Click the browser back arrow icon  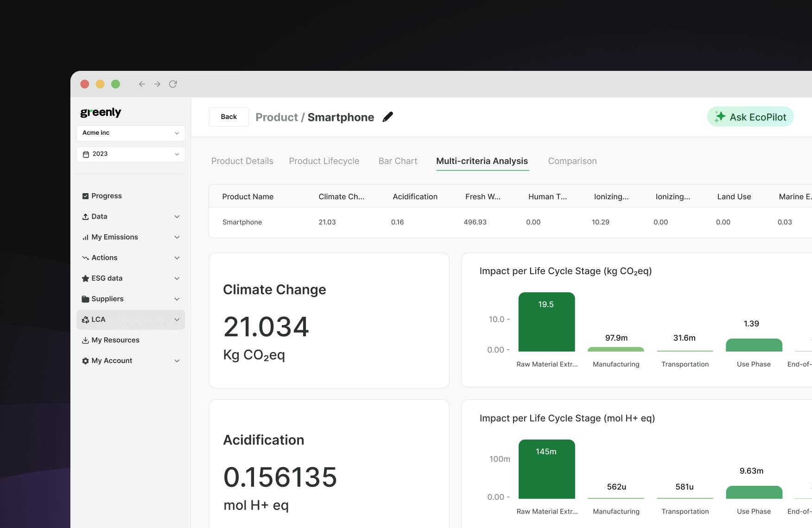click(142, 84)
